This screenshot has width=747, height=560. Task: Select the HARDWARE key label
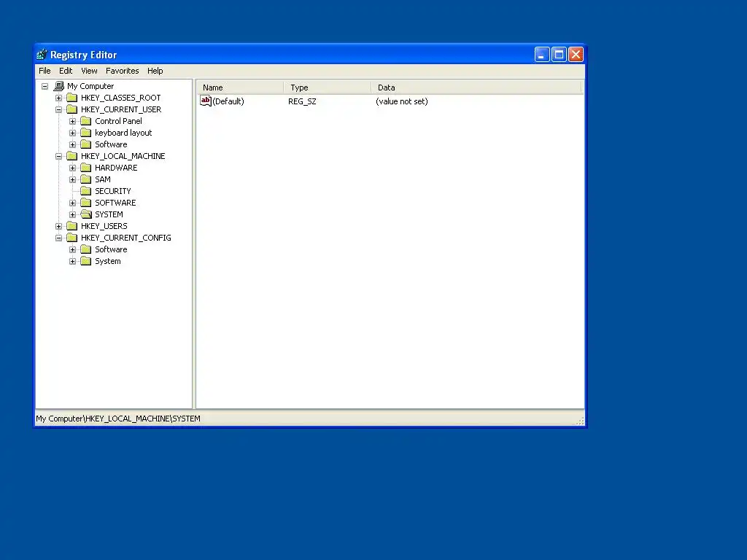click(x=116, y=168)
